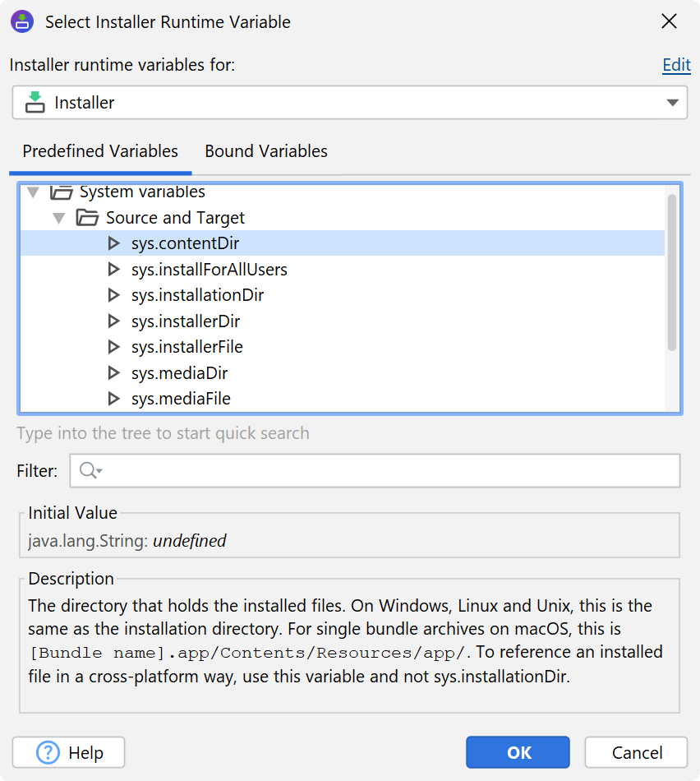Image resolution: width=700 pixels, height=781 pixels.
Task: Click the variable icon beside sys.mediaDir
Action: 113,373
